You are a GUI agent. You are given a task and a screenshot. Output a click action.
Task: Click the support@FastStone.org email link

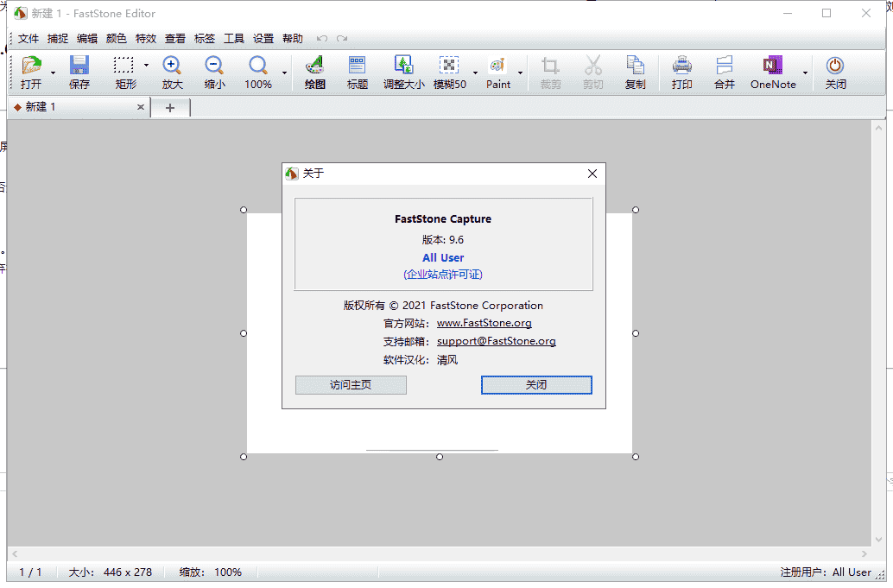click(x=496, y=341)
